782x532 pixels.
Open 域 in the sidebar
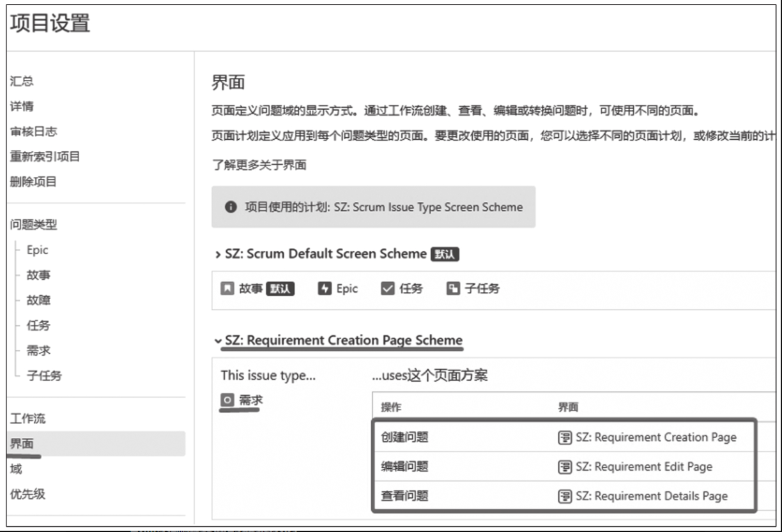point(16,469)
